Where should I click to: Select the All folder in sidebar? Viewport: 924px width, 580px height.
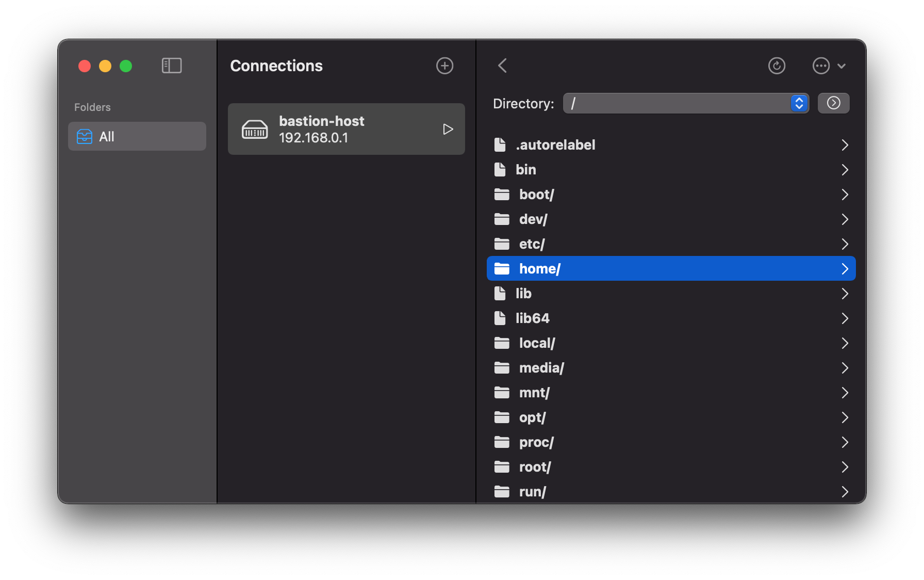coord(137,136)
